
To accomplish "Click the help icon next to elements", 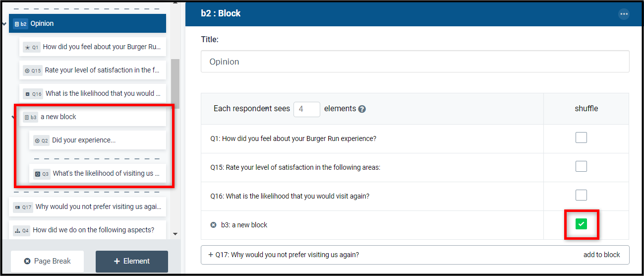I will click(362, 109).
